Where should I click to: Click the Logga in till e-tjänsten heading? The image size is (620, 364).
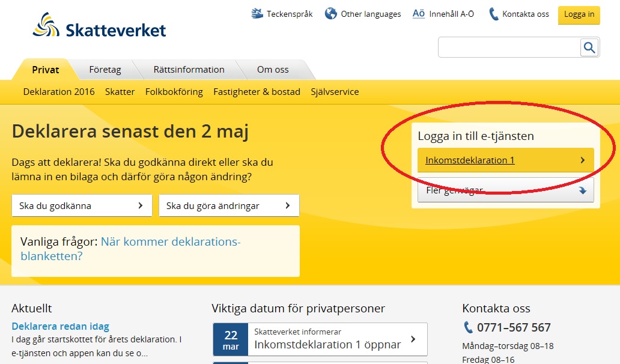click(476, 136)
